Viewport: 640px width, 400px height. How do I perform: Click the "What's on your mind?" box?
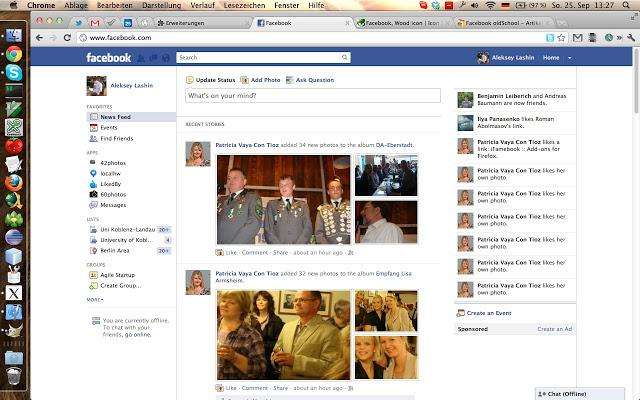tap(312, 96)
